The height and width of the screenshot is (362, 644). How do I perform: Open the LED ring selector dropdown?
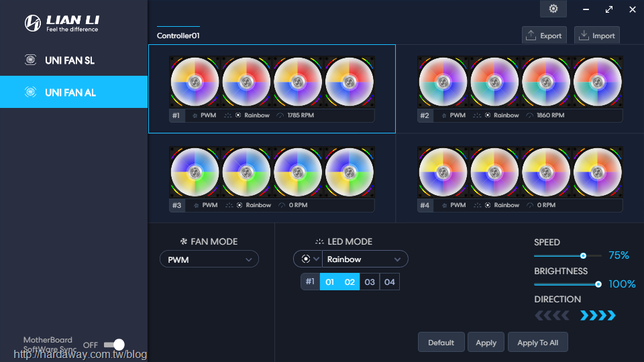pos(308,259)
